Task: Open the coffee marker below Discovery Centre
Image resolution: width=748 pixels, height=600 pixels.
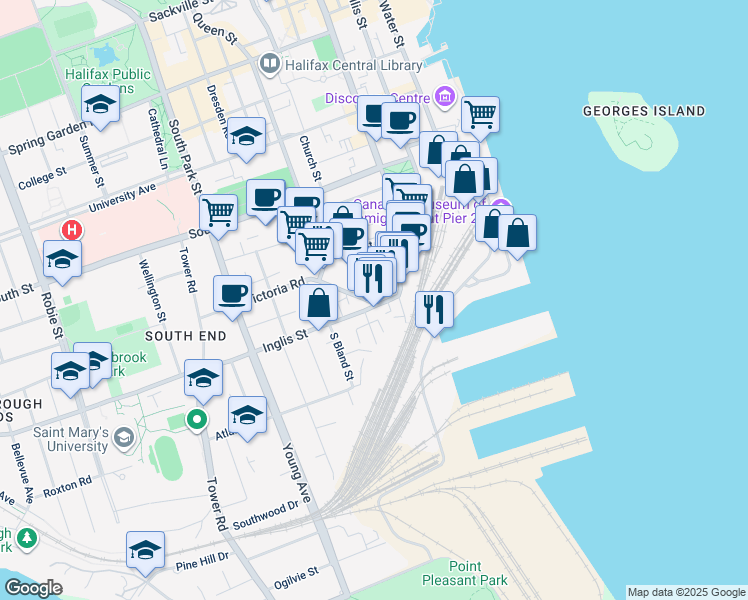Action: [400, 121]
